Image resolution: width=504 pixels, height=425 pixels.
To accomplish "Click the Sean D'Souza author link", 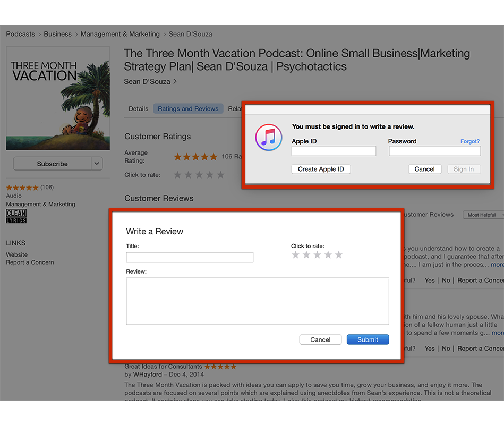I will [147, 82].
